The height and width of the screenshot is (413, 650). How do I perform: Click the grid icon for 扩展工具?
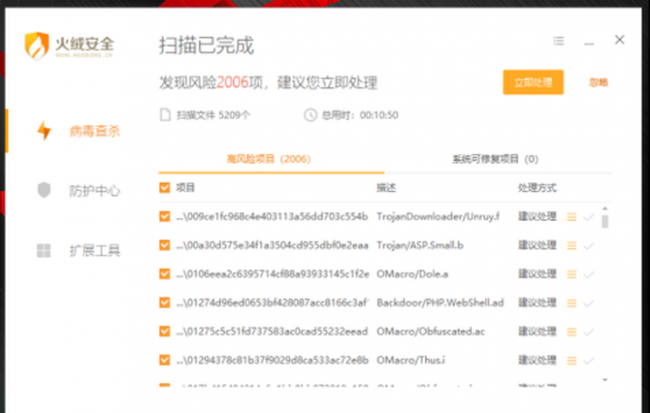click(44, 250)
